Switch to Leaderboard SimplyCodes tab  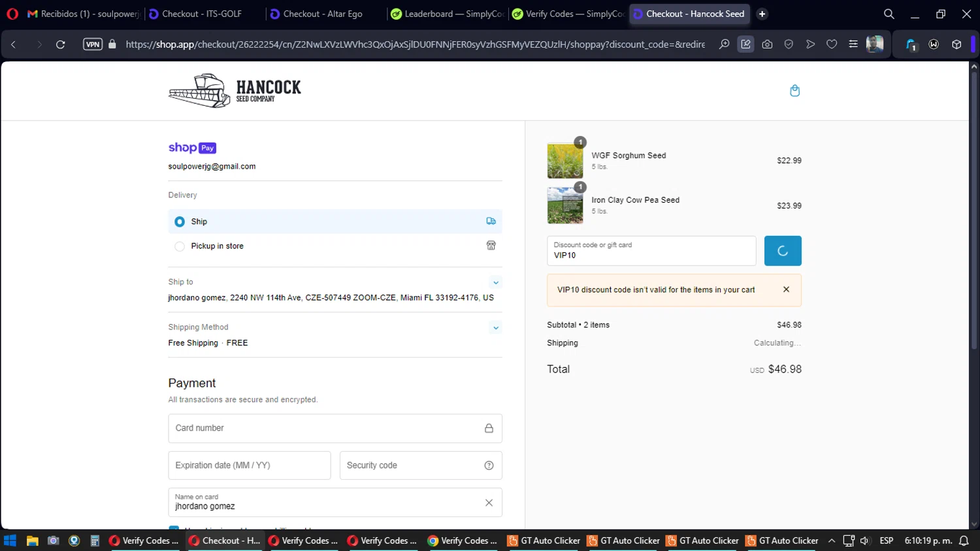(448, 14)
